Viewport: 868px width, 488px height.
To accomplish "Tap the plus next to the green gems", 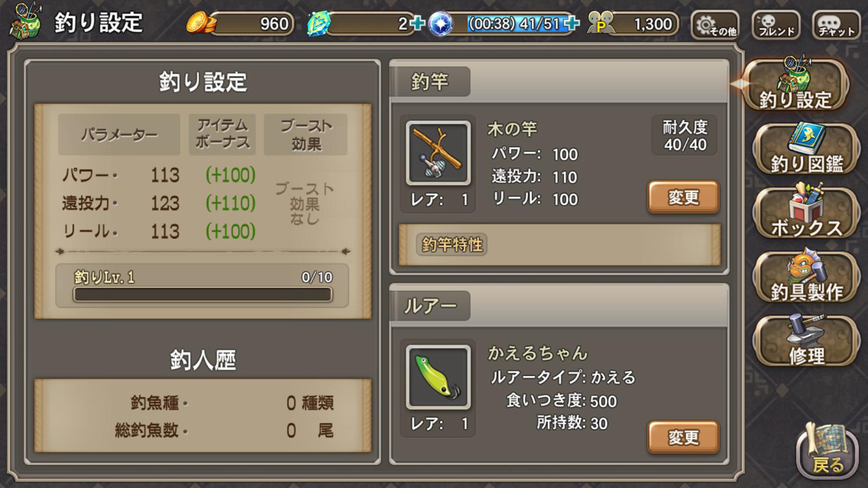I will click(418, 24).
